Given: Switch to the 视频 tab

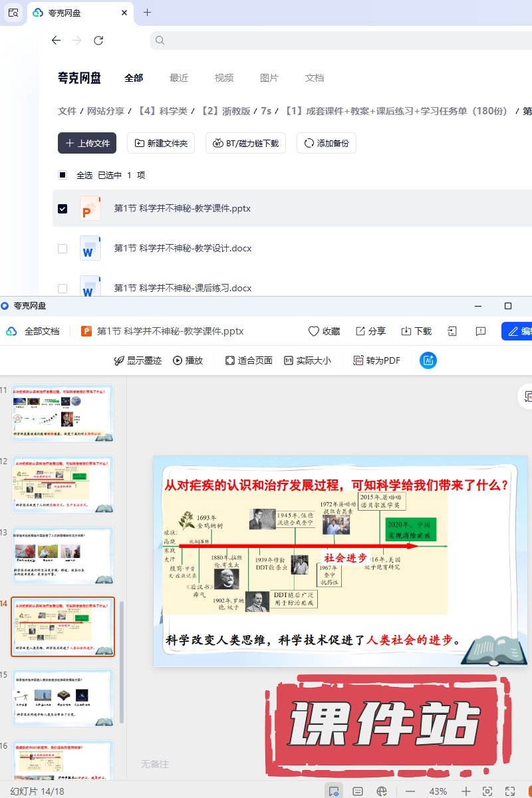Looking at the screenshot, I should click(224, 78).
